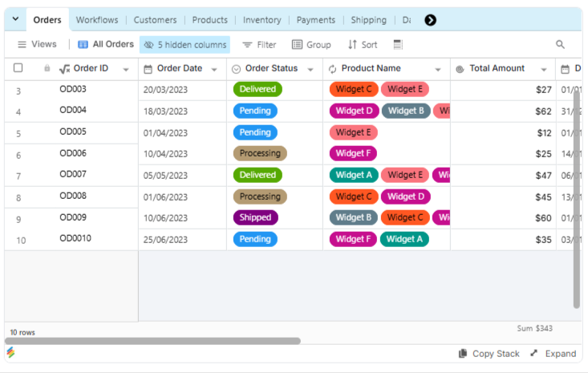
Task: Switch to the Products tab
Action: [209, 20]
